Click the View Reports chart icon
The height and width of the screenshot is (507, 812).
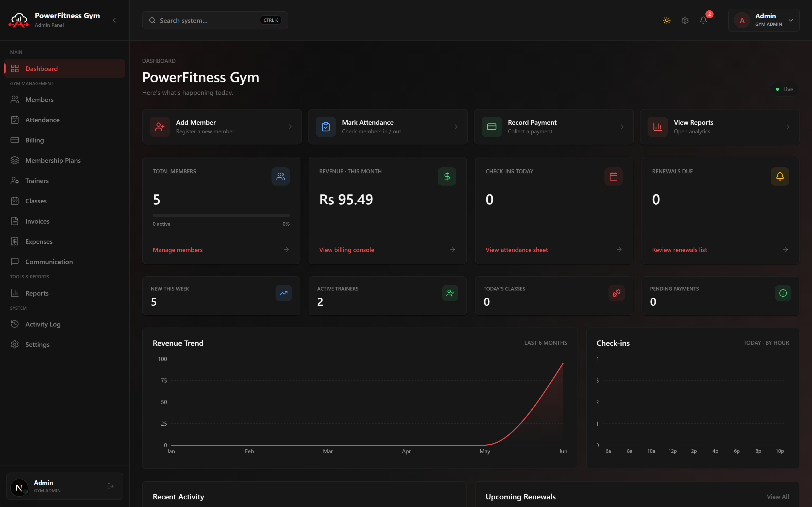[657, 127]
